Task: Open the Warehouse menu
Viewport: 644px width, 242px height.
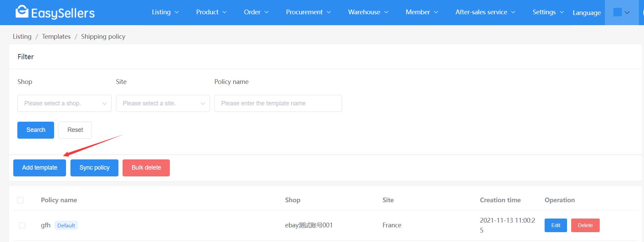Action: (x=368, y=12)
